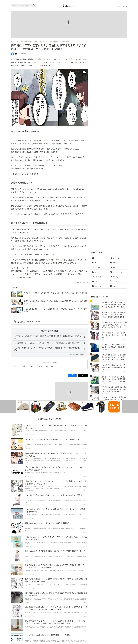Open 恋愛 category with heart icon
The image size is (138, 644).
[118, 263]
